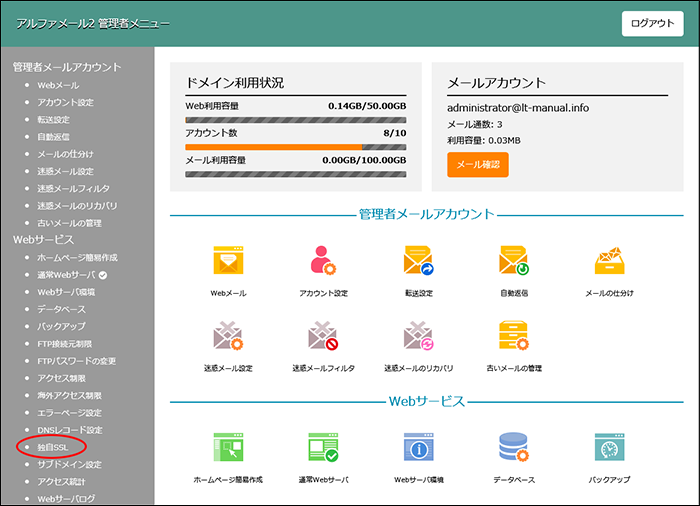Click the 転送設定 envelope icon

(419, 260)
